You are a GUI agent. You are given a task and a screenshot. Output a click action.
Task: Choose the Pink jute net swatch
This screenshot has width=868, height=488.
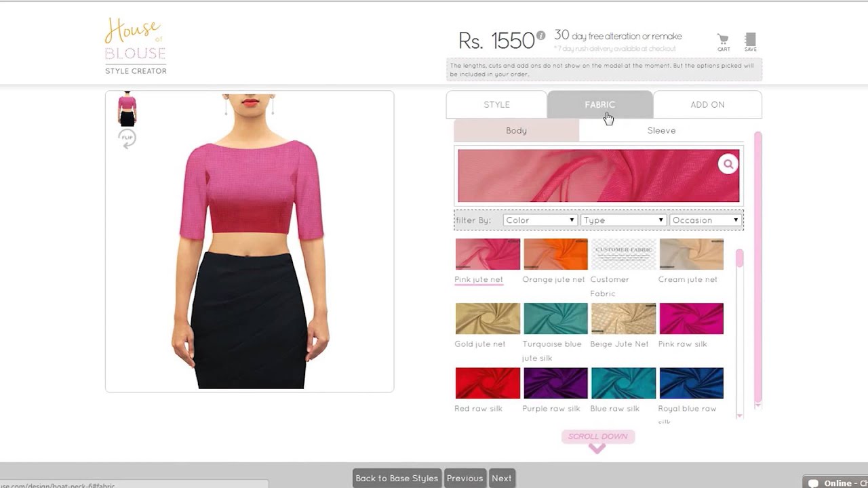pos(488,254)
